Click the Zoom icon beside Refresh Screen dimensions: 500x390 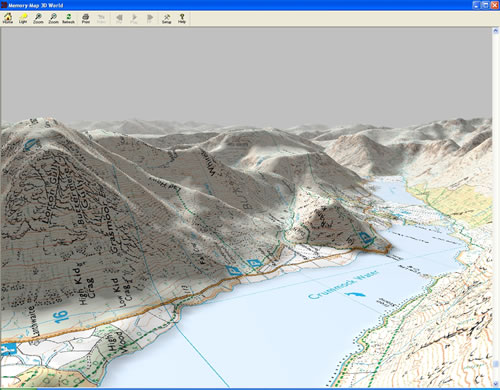53,18
